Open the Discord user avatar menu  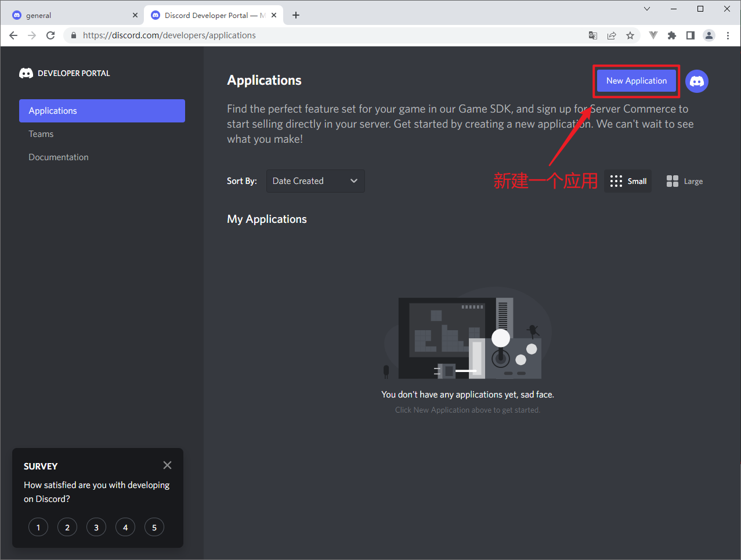(x=697, y=81)
